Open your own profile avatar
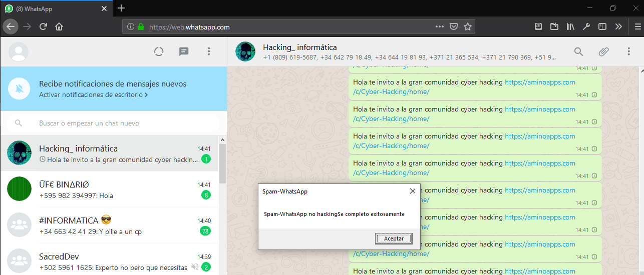Screen dimensions: 644x275 [19, 51]
